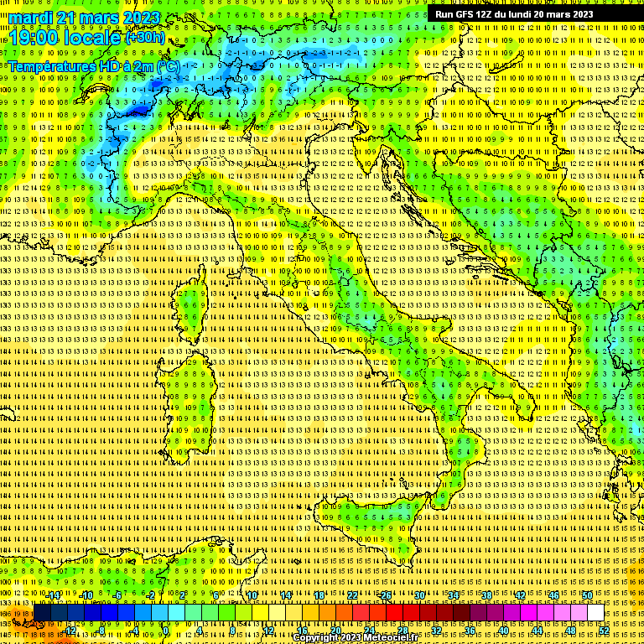This screenshot has height=644, width=644.
Task: Select the '24' label below the legend
Action: [x=369, y=631]
